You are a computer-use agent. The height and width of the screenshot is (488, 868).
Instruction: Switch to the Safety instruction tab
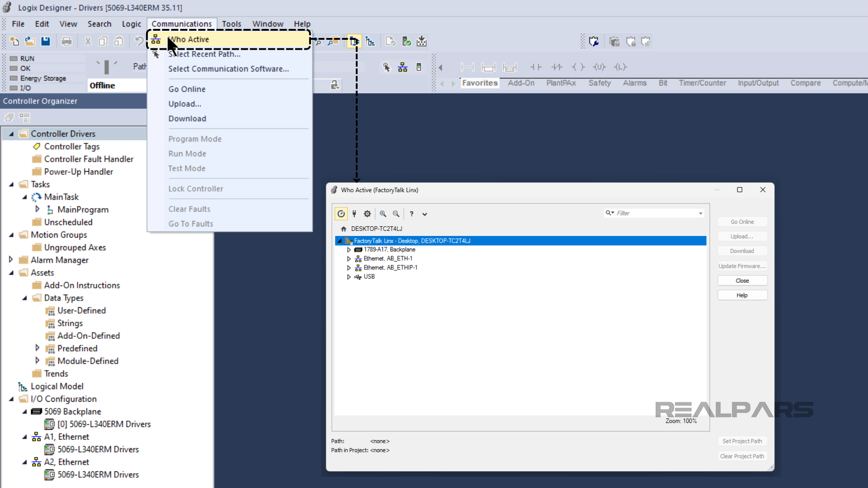click(599, 83)
